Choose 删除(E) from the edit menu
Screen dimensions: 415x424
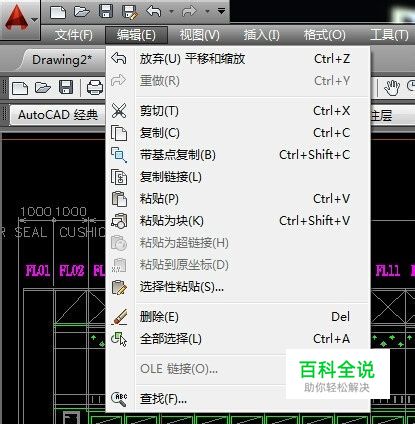click(x=237, y=317)
